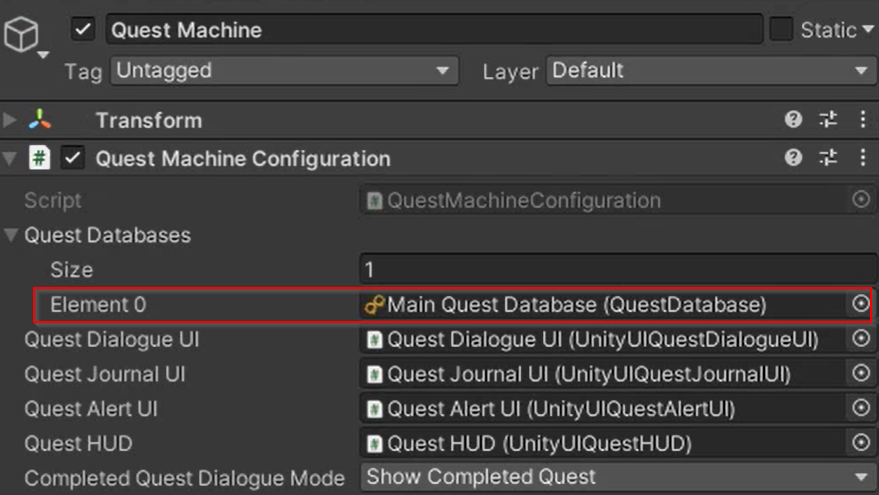Click the Size label
This screenshot has height=495, width=879.
coord(72,270)
